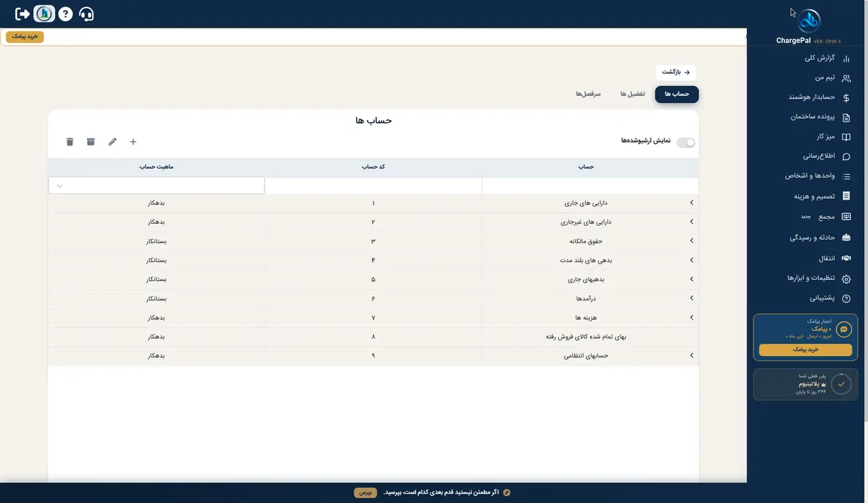Click the pencil edit icon in table toolbar
Image resolution: width=868 pixels, height=503 pixels.
tap(112, 142)
